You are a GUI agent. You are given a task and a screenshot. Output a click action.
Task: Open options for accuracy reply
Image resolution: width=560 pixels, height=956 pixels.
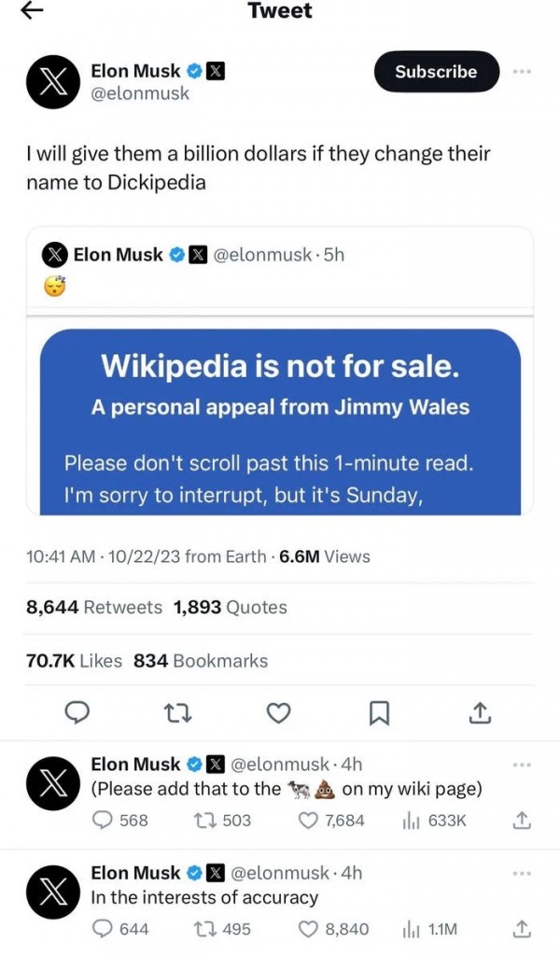[522, 873]
